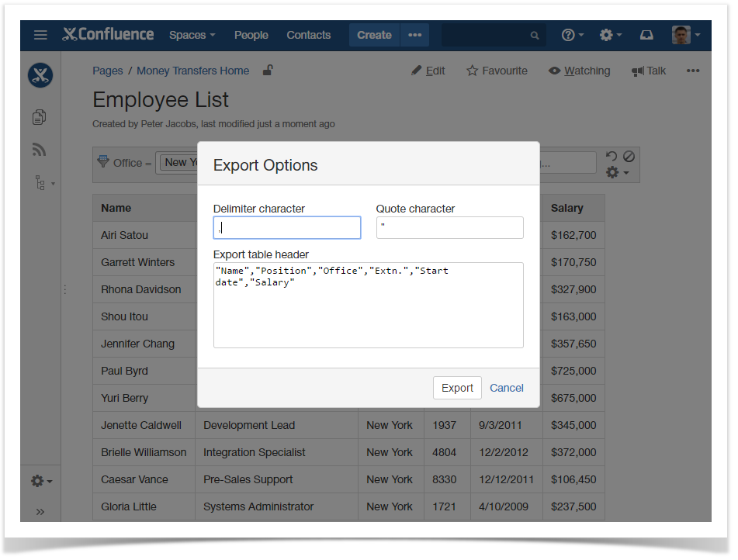738x560 pixels.
Task: Open the filter settings gear dropdown
Action: pyautogui.click(x=614, y=172)
